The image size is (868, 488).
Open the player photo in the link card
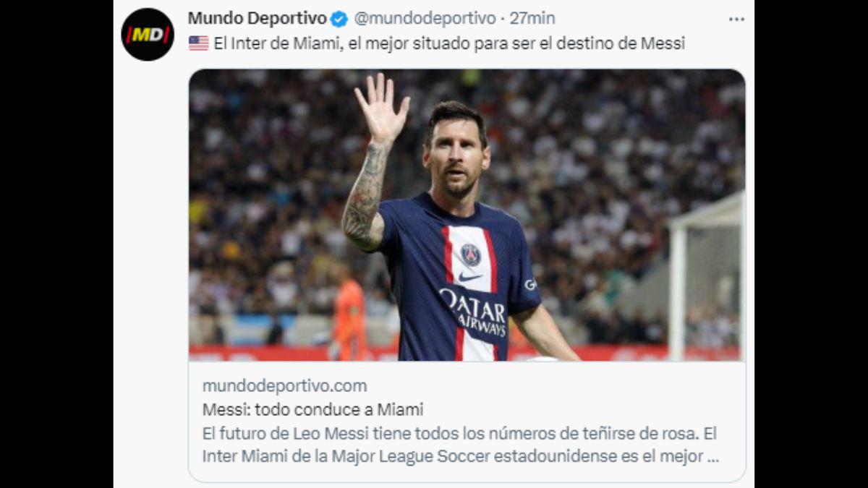[467, 215]
